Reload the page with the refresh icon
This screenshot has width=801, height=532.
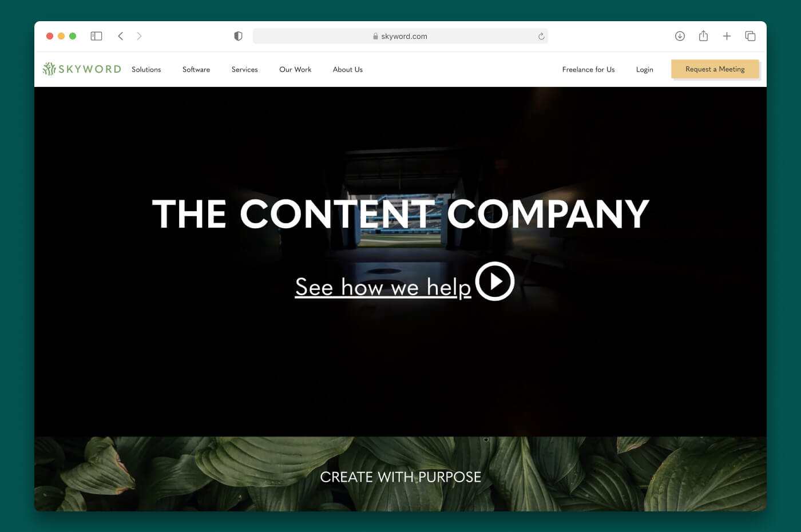pyautogui.click(x=541, y=36)
